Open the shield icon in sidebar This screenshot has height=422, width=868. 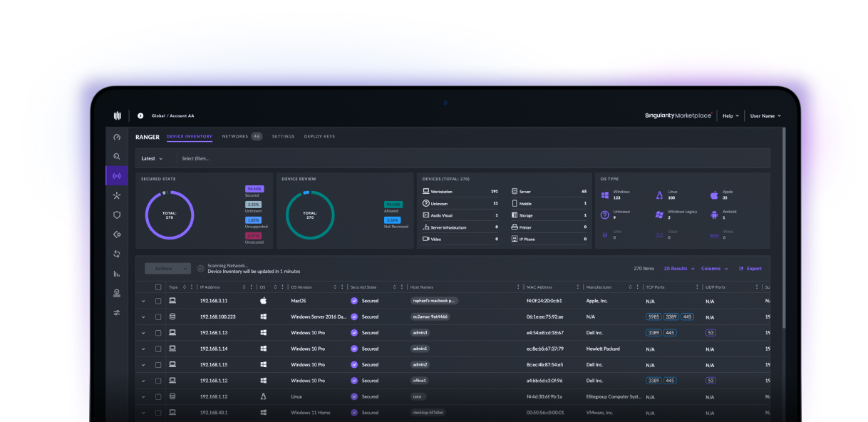(x=117, y=215)
